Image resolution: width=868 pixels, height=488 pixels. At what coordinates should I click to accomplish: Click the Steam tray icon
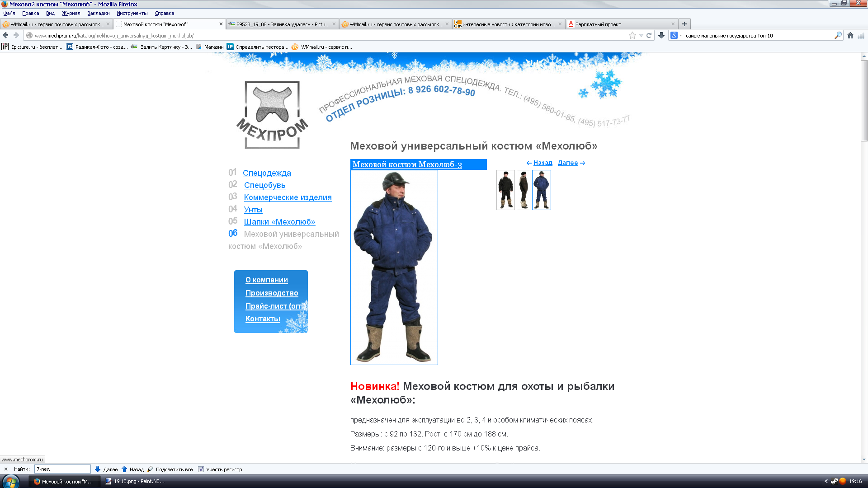[x=834, y=481]
